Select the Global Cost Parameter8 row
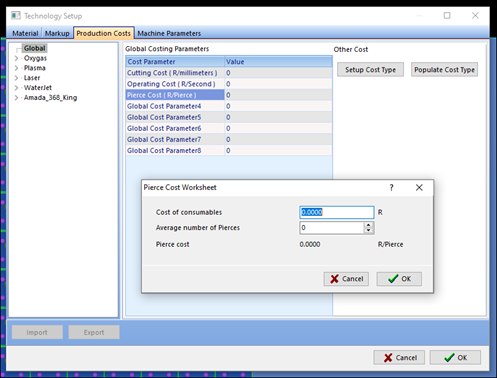This screenshot has height=378, width=497. 229,151
